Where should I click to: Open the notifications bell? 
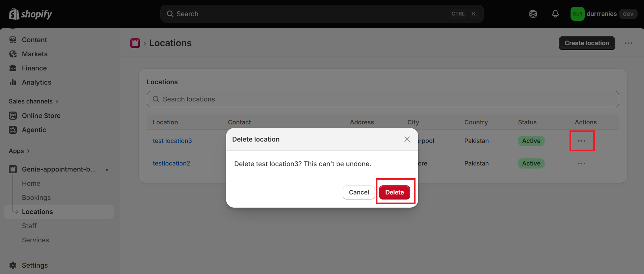555,14
